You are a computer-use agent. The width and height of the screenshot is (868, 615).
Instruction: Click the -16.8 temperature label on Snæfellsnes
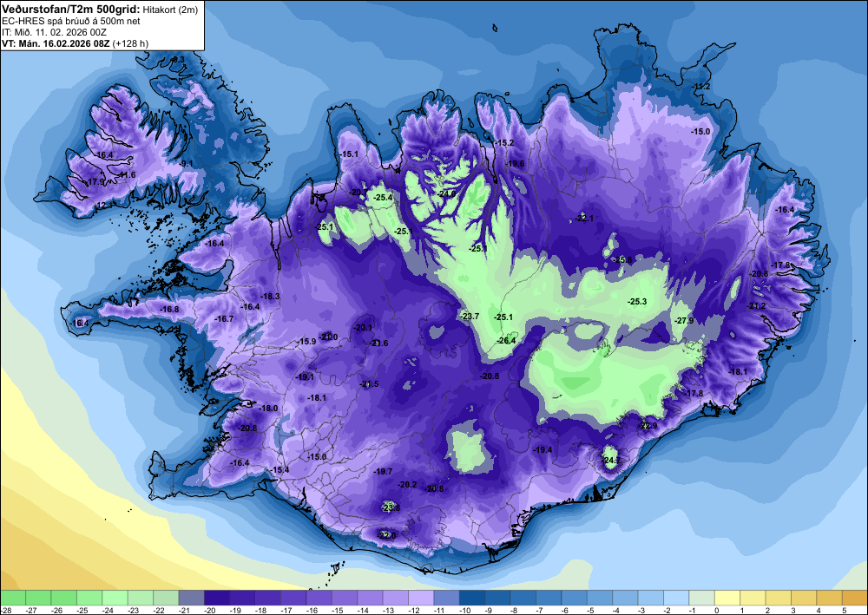169,309
